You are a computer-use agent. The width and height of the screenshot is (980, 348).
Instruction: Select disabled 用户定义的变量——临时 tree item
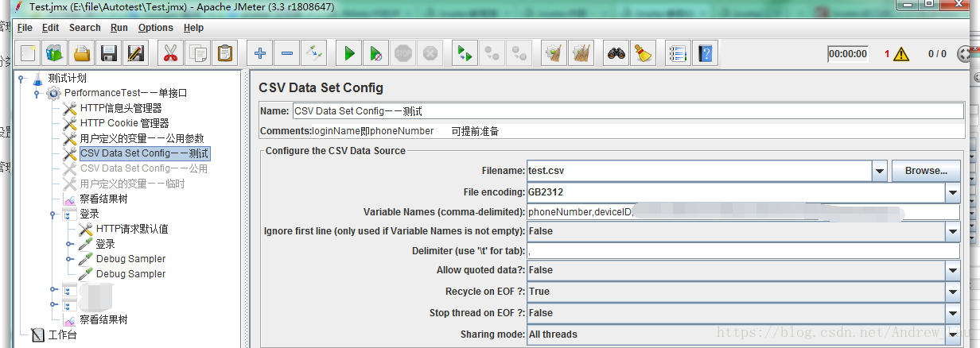click(x=132, y=184)
